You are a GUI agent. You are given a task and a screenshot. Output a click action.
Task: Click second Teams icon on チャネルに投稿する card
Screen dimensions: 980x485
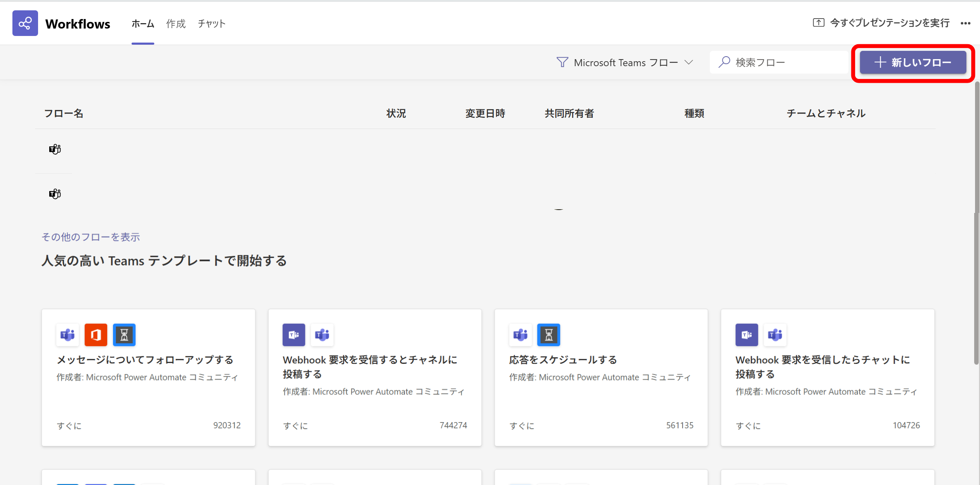[322, 334]
